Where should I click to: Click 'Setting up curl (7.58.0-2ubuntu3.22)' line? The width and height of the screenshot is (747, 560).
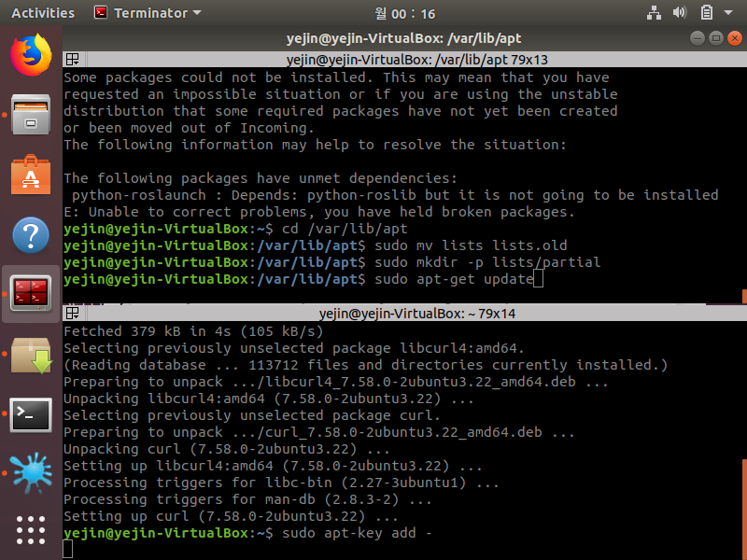click(231, 516)
